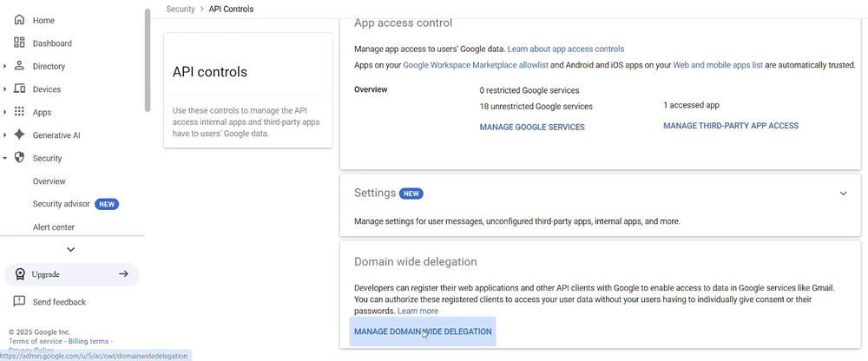This screenshot has height=361, width=868.
Task: Click '1 accessed app' text
Action: pos(691,105)
